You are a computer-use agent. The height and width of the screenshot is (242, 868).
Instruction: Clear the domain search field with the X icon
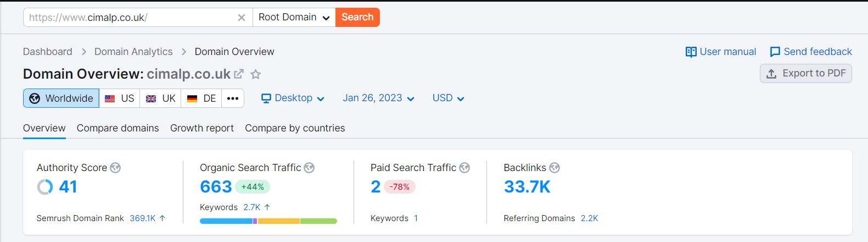pyautogui.click(x=241, y=18)
